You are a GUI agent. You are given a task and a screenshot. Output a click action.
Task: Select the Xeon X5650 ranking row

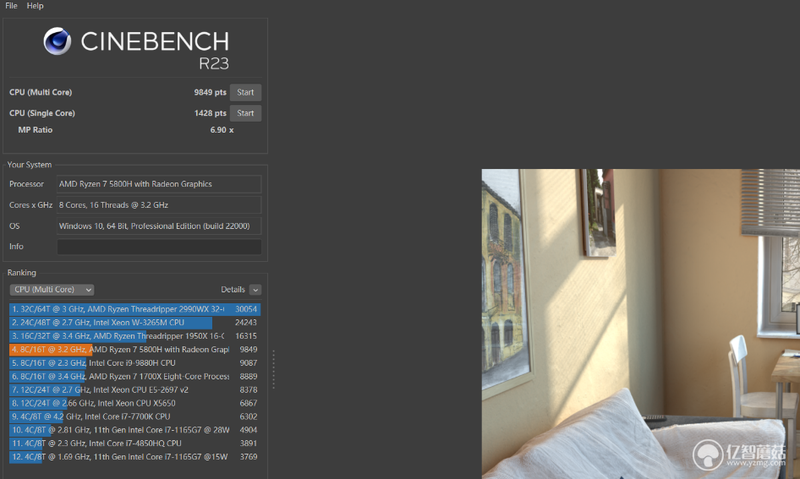tap(135, 403)
